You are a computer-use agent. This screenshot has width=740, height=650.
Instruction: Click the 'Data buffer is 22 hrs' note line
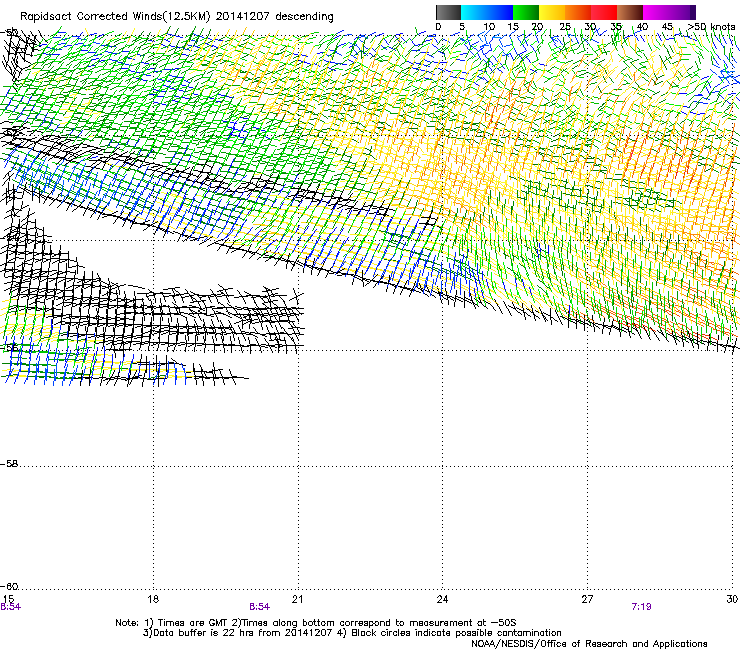(352, 633)
